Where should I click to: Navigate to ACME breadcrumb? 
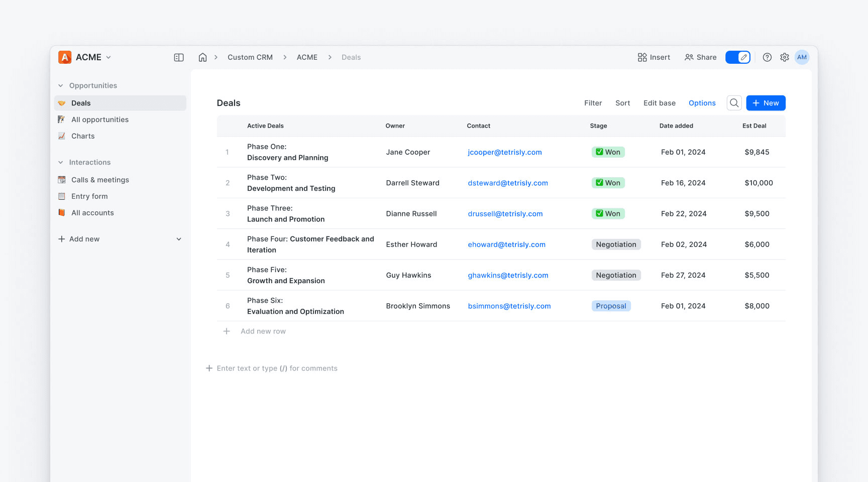(x=307, y=57)
